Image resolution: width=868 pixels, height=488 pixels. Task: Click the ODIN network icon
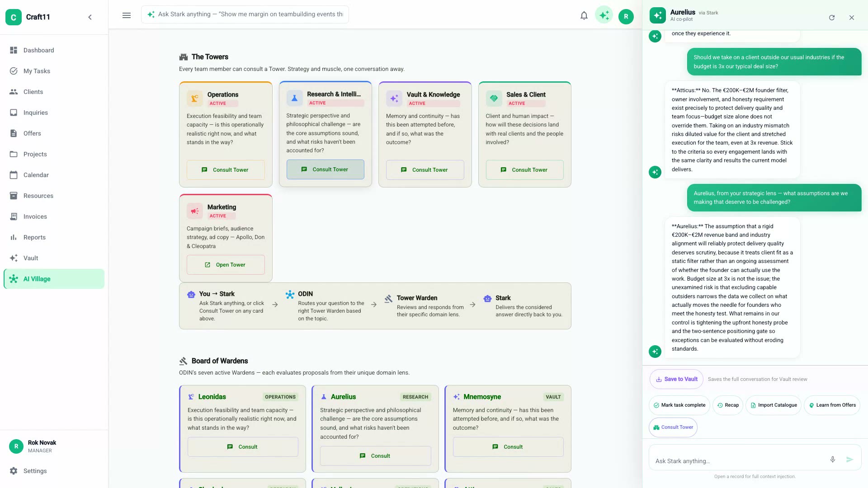(x=290, y=295)
